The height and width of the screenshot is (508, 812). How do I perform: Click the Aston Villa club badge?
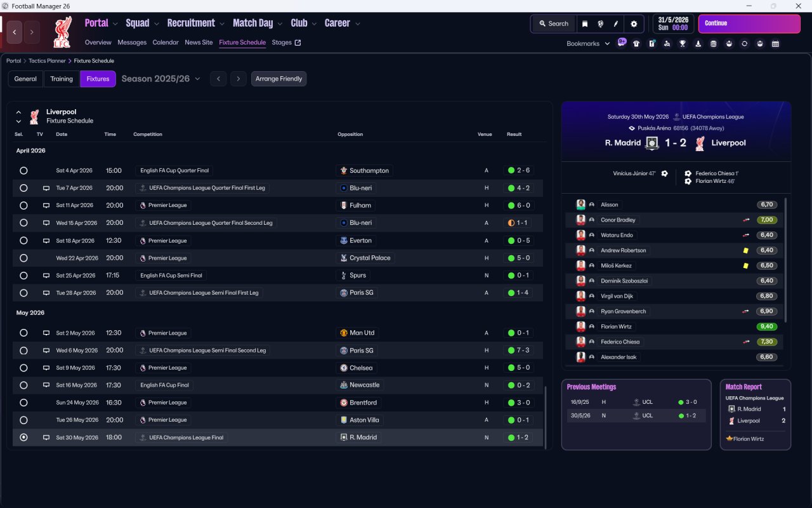coord(343,420)
